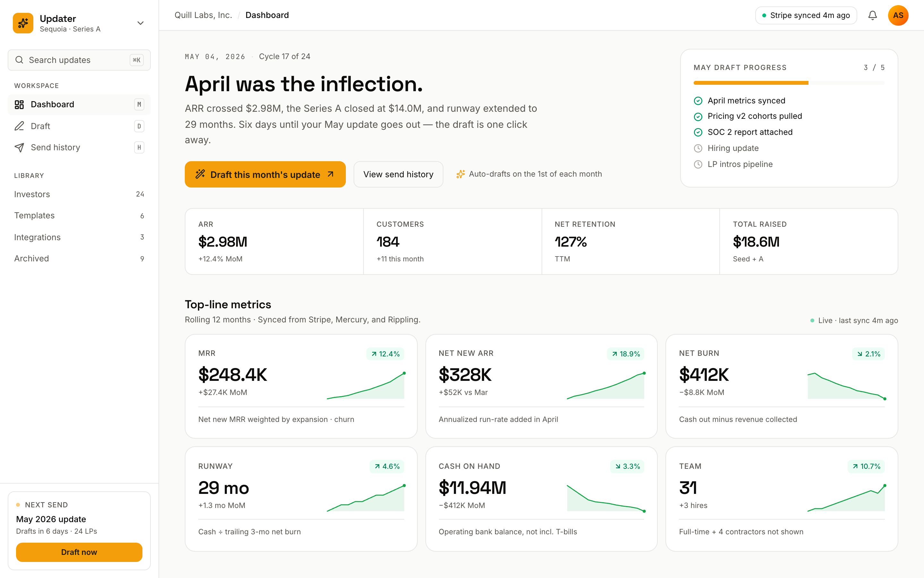
Task: Click the Net Burn sparkline chart
Action: [x=846, y=386]
